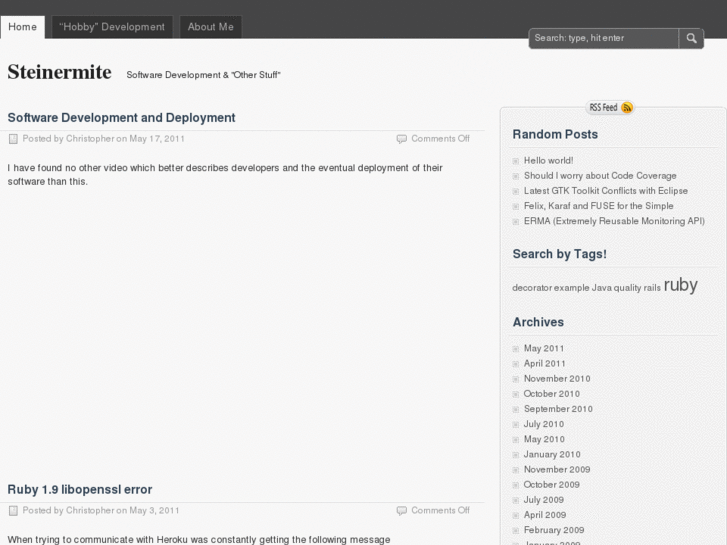Open Software Development and Deployment post
Image resolution: width=727 pixels, height=545 pixels.
tap(121, 118)
